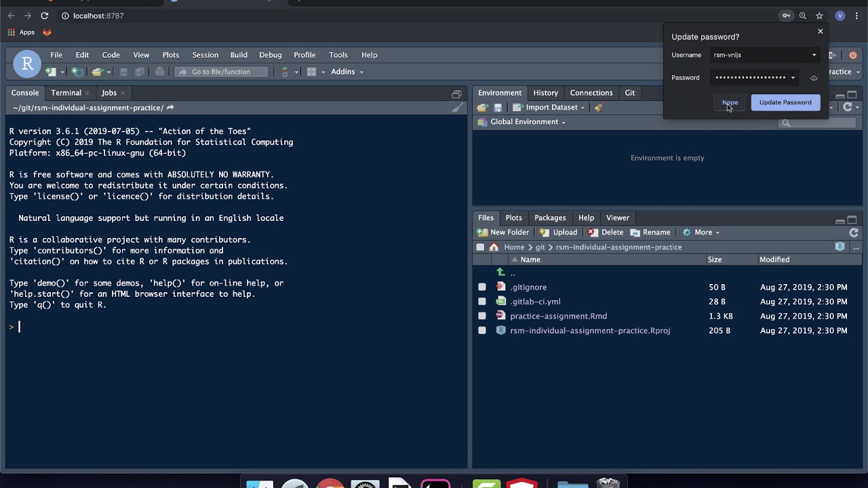The width and height of the screenshot is (868, 488).
Task: Click the Rename button in Files pane
Action: click(x=650, y=232)
